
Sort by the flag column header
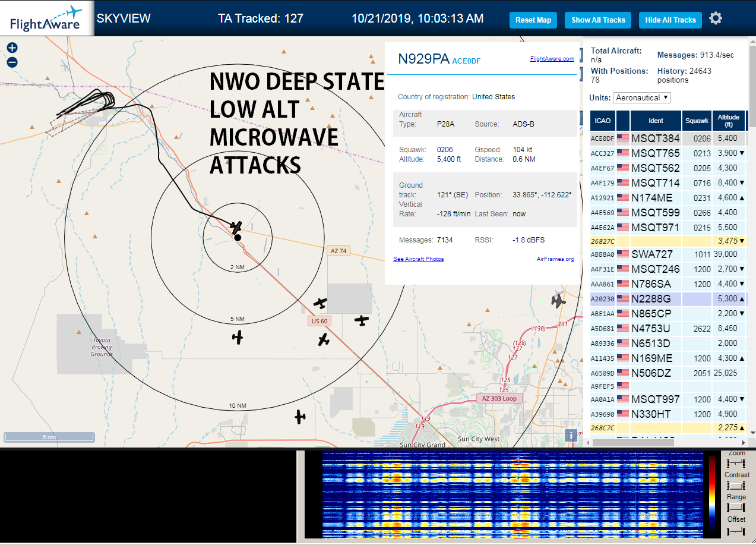623,121
